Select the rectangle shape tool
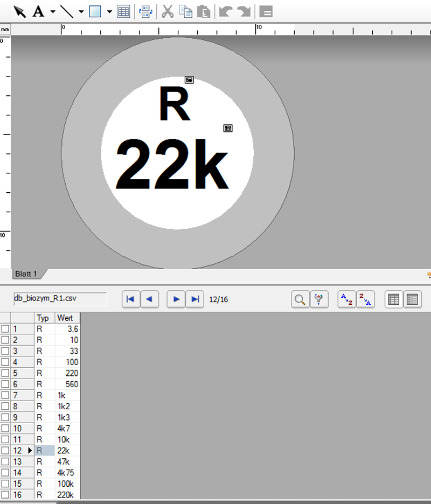Screen dimensions: 431x504 [95, 12]
